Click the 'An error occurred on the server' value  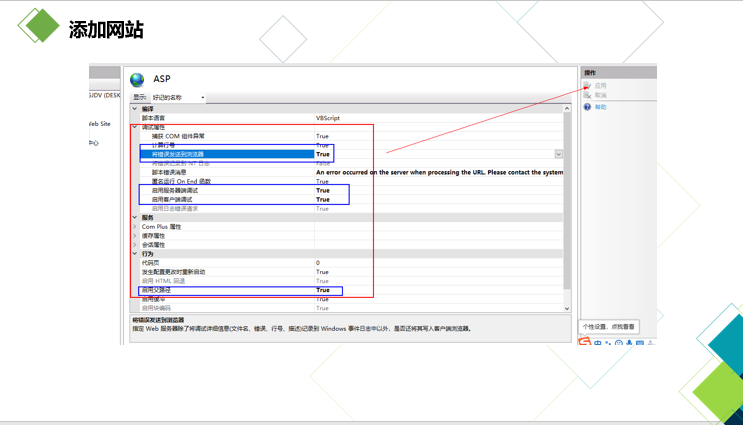click(439, 172)
